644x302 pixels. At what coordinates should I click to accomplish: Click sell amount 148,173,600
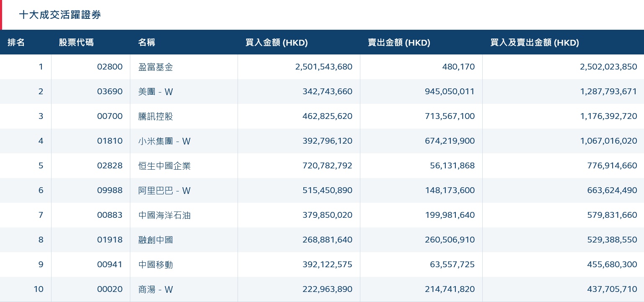(x=450, y=191)
